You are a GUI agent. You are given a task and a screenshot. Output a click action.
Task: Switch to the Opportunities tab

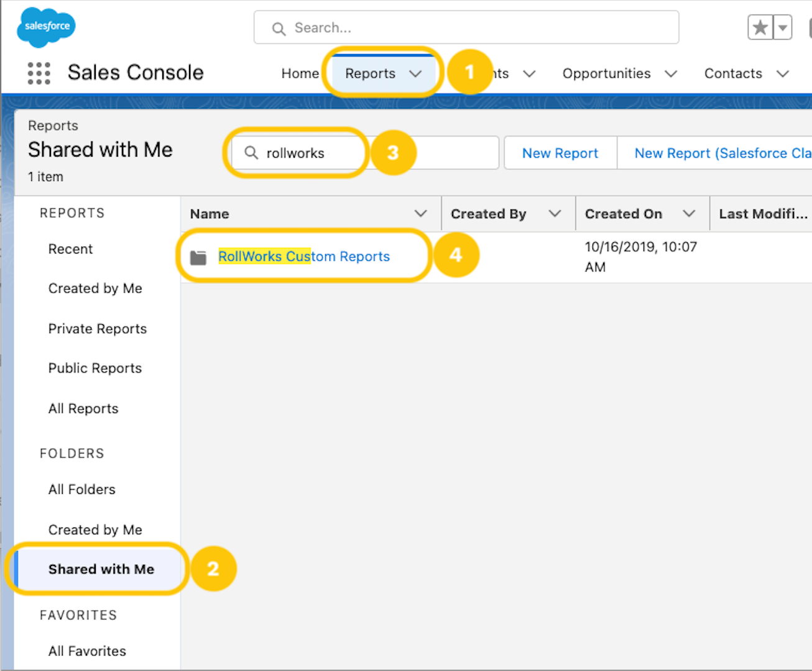606,74
